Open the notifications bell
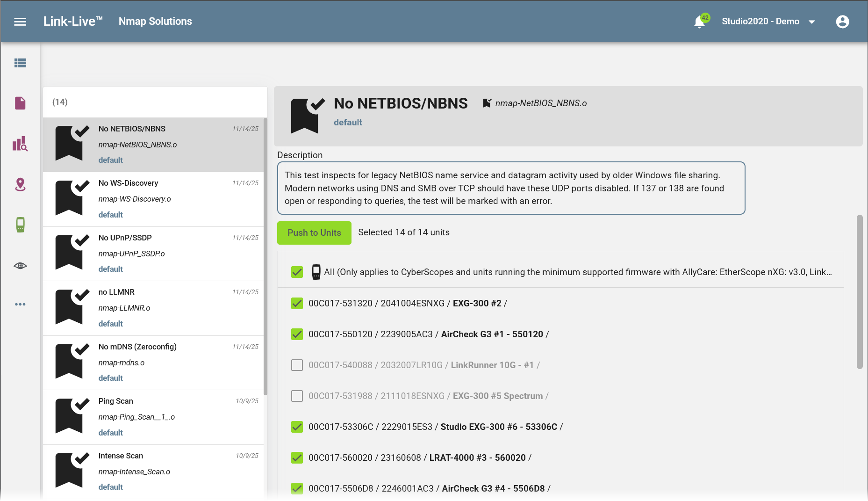868x501 pixels. 700,22
